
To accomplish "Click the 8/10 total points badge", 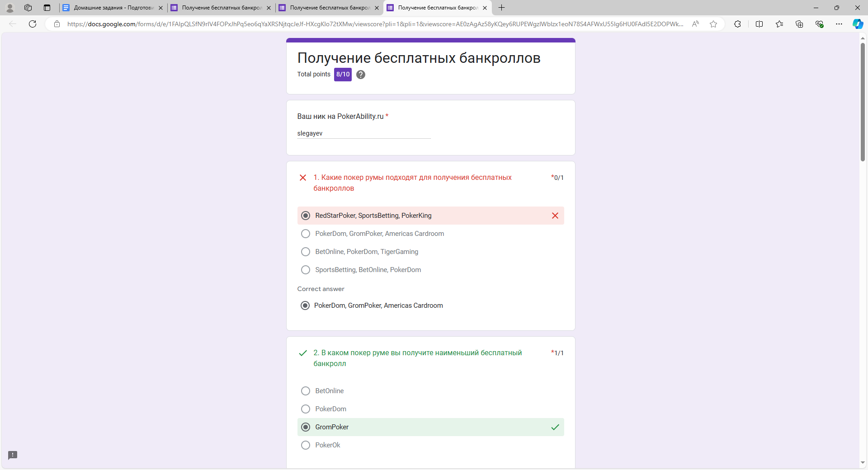I will tap(343, 75).
